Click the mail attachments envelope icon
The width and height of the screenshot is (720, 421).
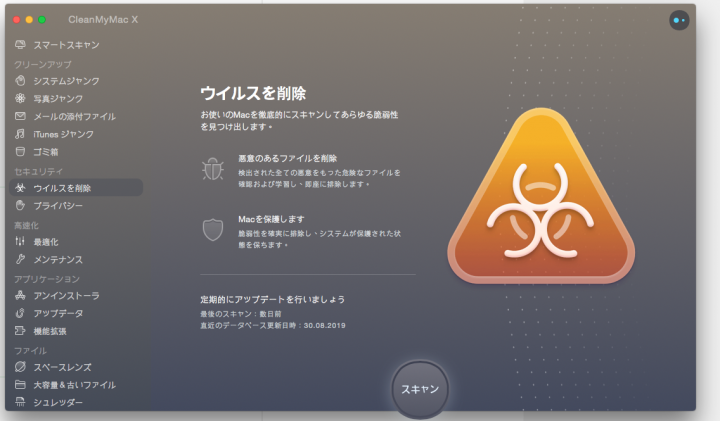coord(20,116)
